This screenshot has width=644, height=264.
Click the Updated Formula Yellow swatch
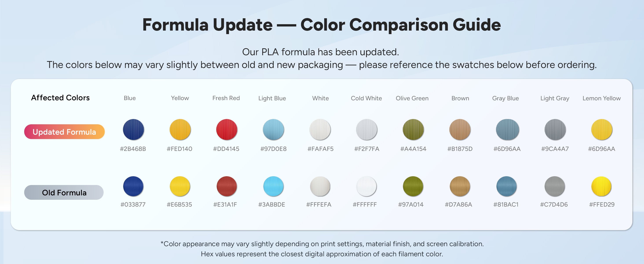pyautogui.click(x=180, y=130)
